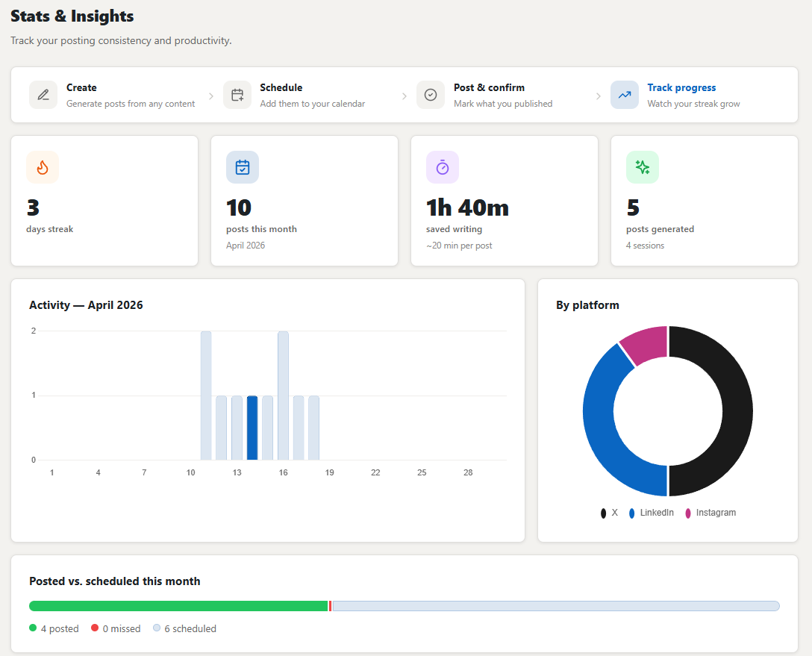Open the Post & confirm step label
Screen dimensions: 812x656
489,87
